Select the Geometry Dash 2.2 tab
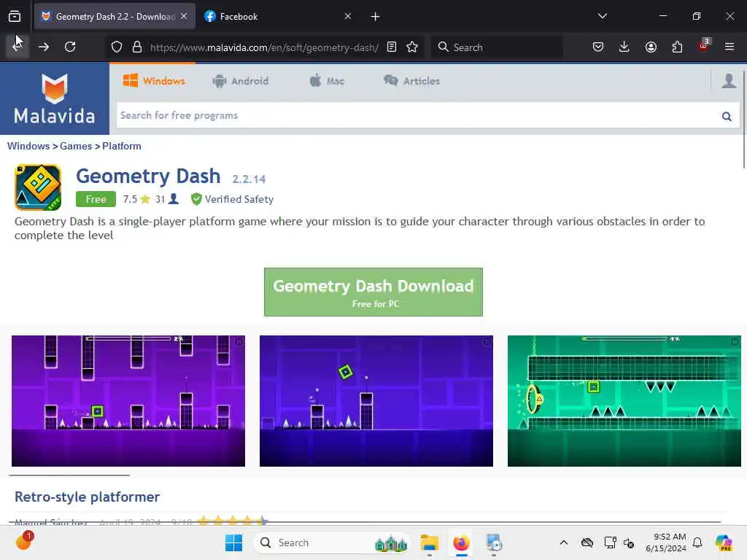The width and height of the screenshot is (747, 560). (115, 16)
